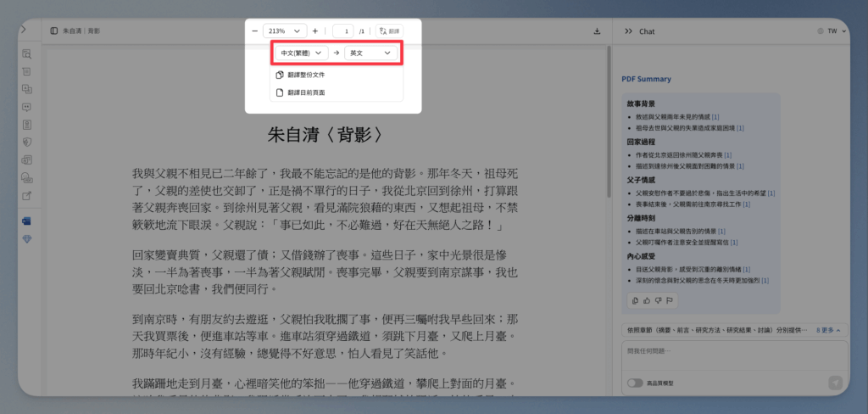Open the chat bubble icon in sidebar
Image resolution: width=868 pixels, height=414 pixels.
(26, 107)
